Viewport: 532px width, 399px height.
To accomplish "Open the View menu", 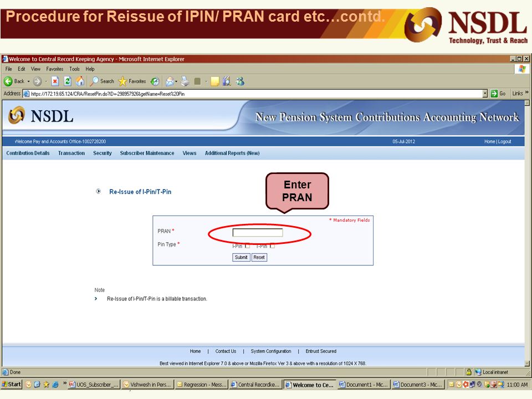I will click(x=35, y=69).
